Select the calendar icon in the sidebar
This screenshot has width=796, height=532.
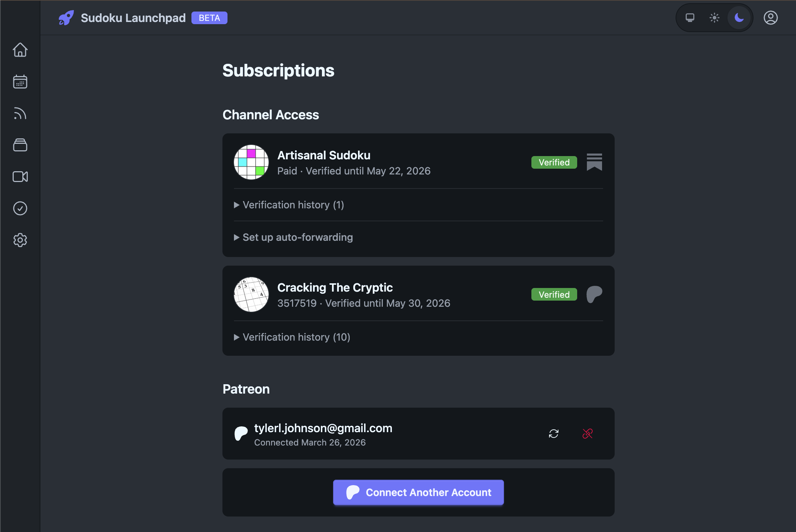pos(20,82)
